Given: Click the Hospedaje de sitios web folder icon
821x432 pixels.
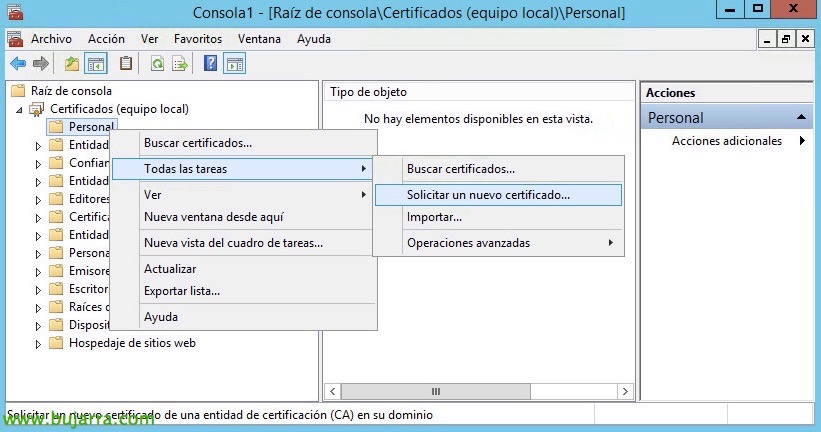Looking at the screenshot, I should click(56, 343).
